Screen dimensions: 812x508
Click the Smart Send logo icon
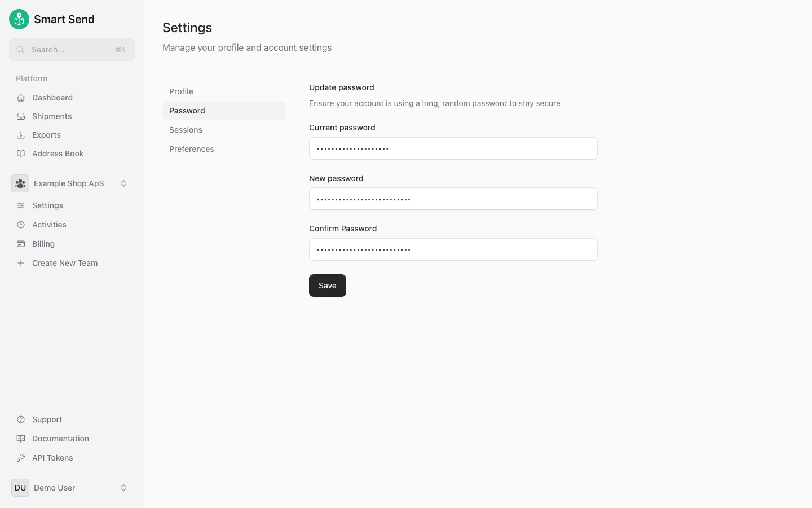[x=19, y=19]
